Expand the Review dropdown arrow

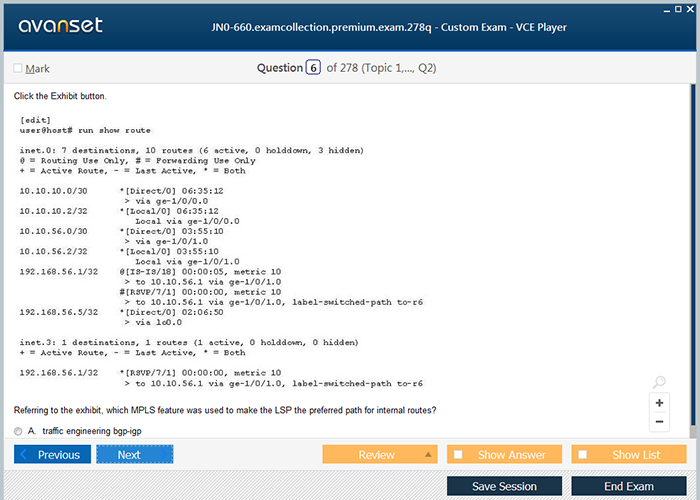pos(429,454)
